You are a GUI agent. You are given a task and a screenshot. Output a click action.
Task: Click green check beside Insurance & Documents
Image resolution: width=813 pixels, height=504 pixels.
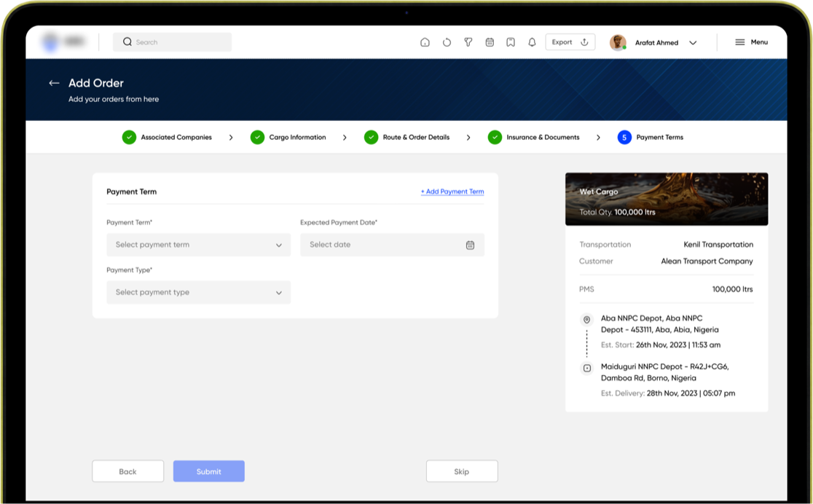(495, 138)
